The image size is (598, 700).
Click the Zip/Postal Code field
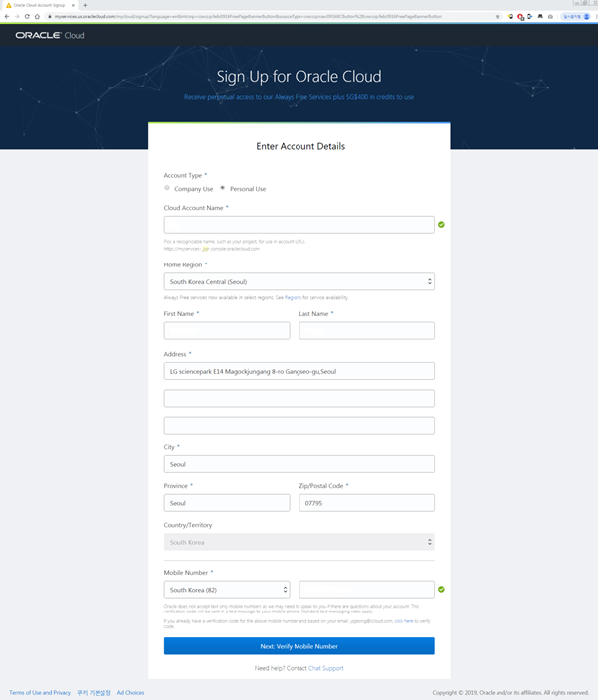(366, 503)
